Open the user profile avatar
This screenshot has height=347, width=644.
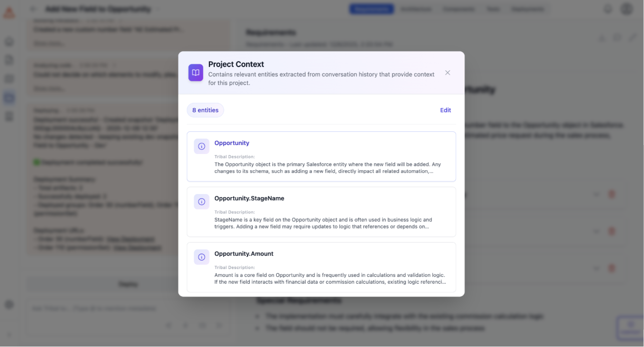(627, 9)
